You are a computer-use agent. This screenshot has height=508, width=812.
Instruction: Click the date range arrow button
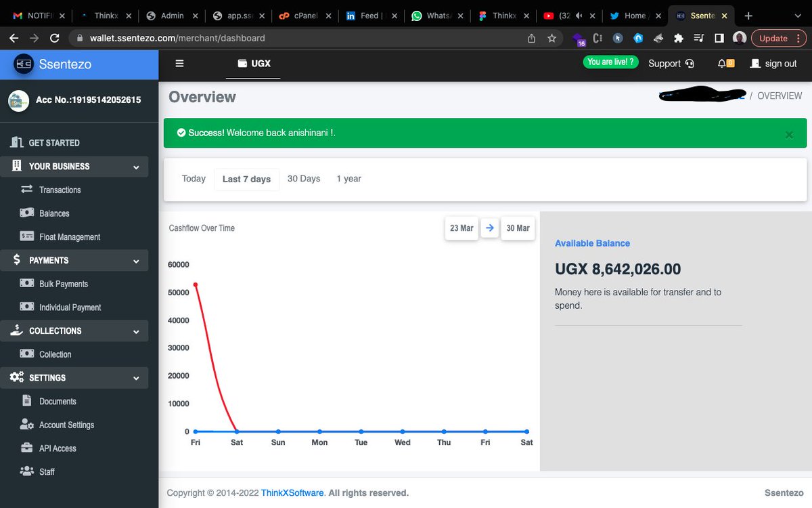(489, 228)
